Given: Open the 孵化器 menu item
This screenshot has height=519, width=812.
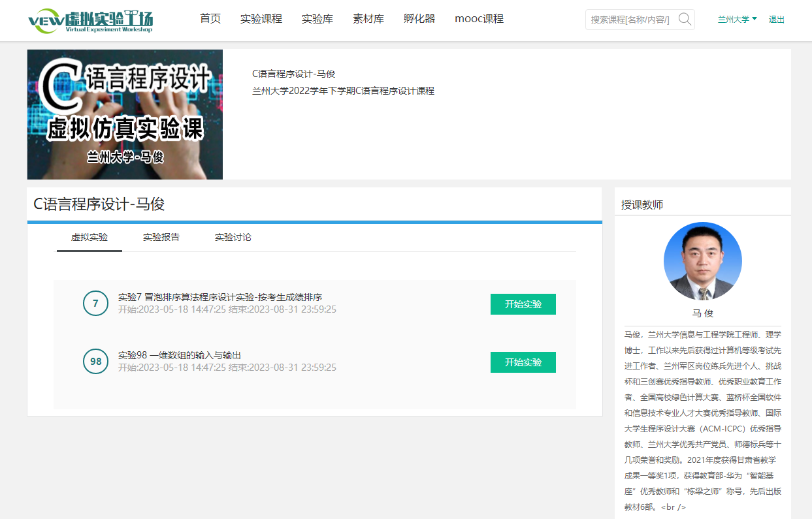Looking at the screenshot, I should [x=419, y=19].
